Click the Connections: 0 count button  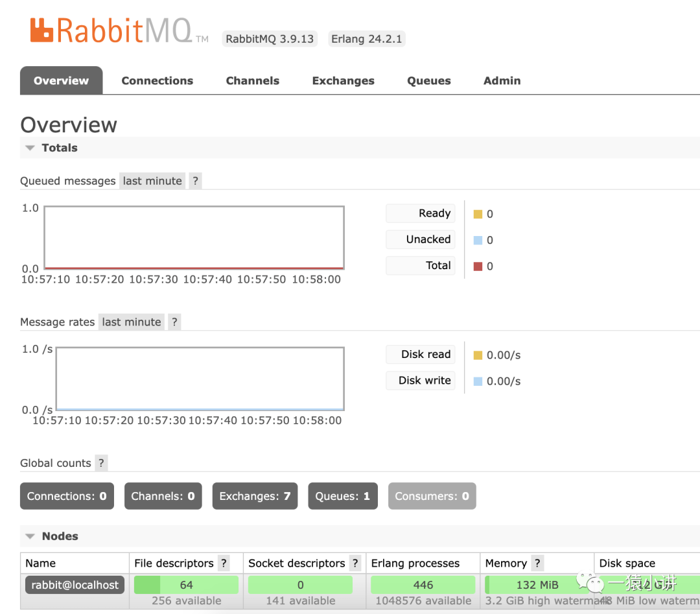tap(67, 496)
